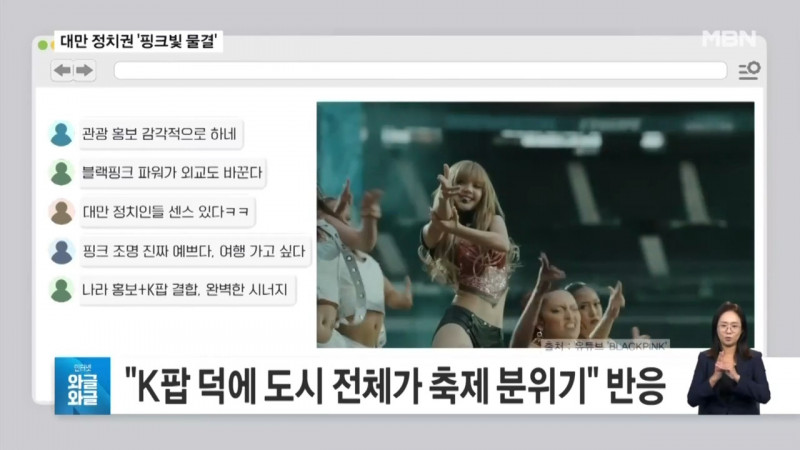Open the comment '핑크 조명 진짜 예쁘다. 여행 가고 싶다'
This screenshot has height=450, width=800.
pyautogui.click(x=196, y=251)
